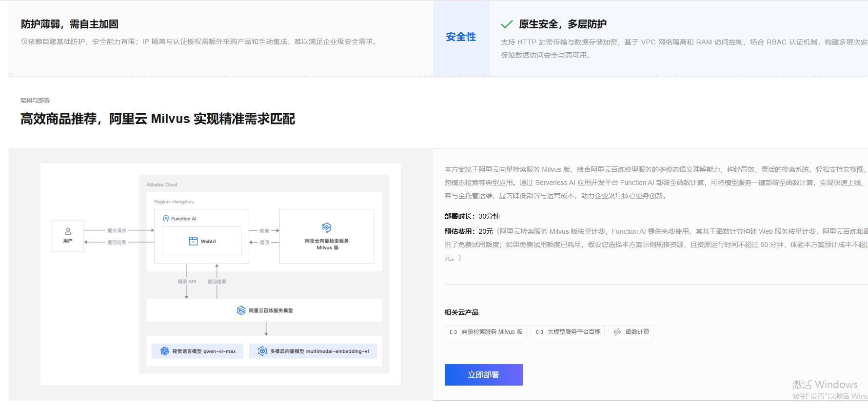Click the 架构与部署 section label
Viewport: 868px width, 410px height.
pos(35,100)
